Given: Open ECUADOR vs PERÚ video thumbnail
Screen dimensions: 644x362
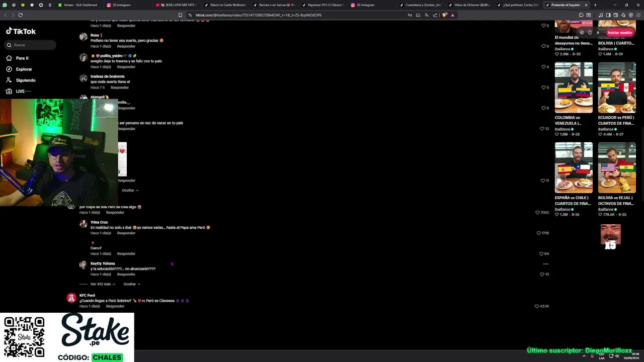Looking at the screenshot, I should (617, 87).
